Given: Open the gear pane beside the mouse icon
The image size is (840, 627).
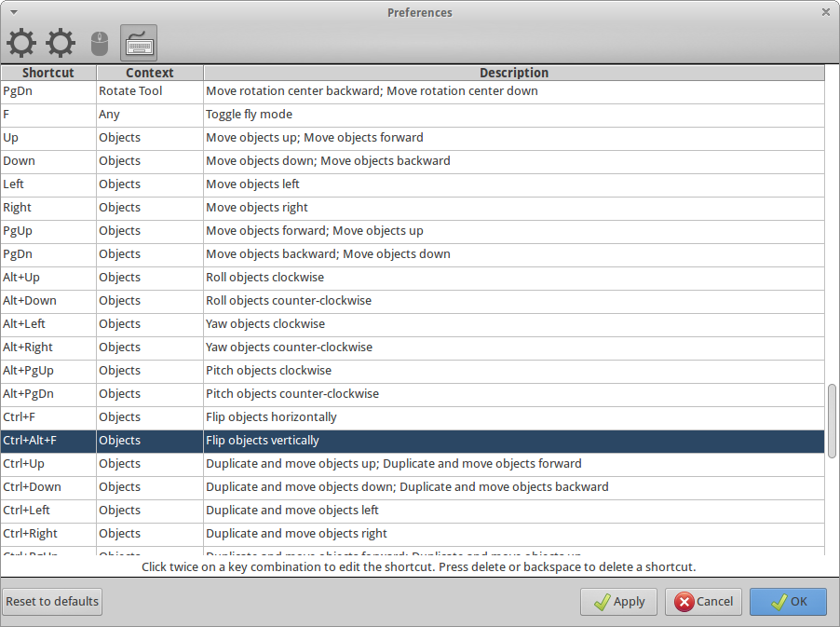Looking at the screenshot, I should (61, 43).
